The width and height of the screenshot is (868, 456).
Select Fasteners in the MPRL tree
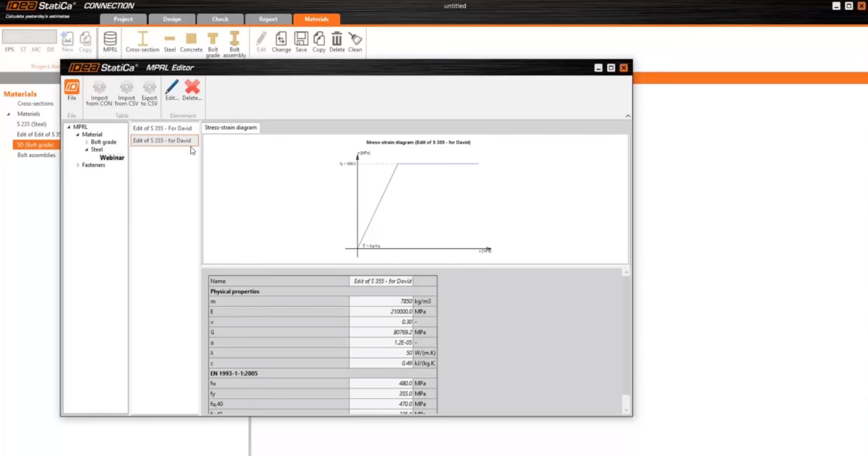[93, 165]
